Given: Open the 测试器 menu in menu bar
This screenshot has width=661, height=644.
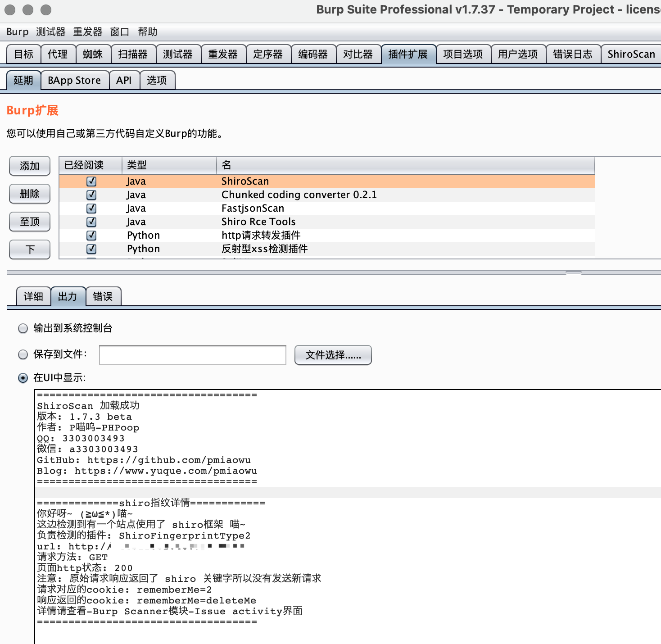Looking at the screenshot, I should coord(51,32).
